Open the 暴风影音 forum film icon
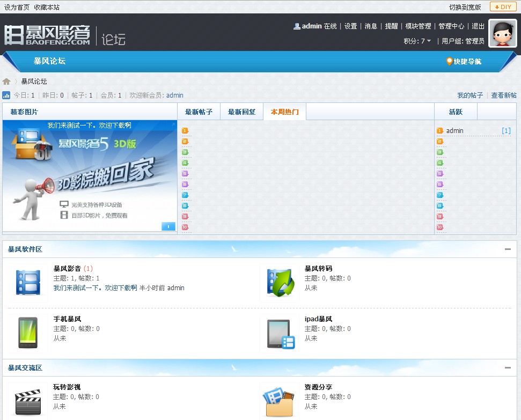The width and height of the screenshot is (521, 420). [x=28, y=283]
